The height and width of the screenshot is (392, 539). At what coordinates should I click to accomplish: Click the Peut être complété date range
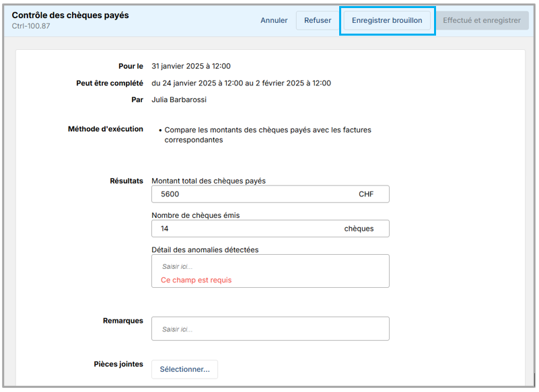click(x=241, y=83)
